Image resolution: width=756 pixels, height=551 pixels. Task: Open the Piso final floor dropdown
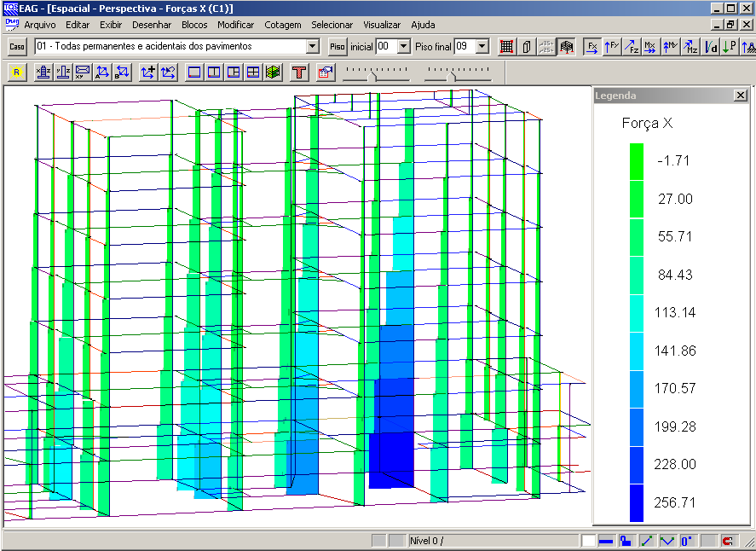pos(482,46)
